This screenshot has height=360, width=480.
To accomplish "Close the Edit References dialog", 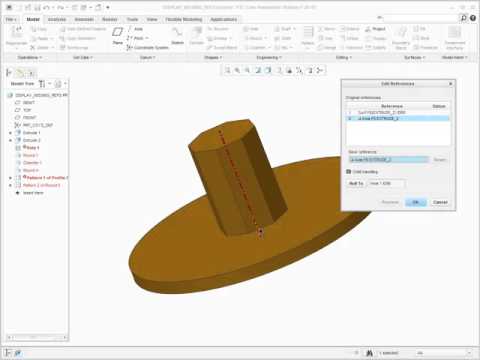I will tap(451, 84).
